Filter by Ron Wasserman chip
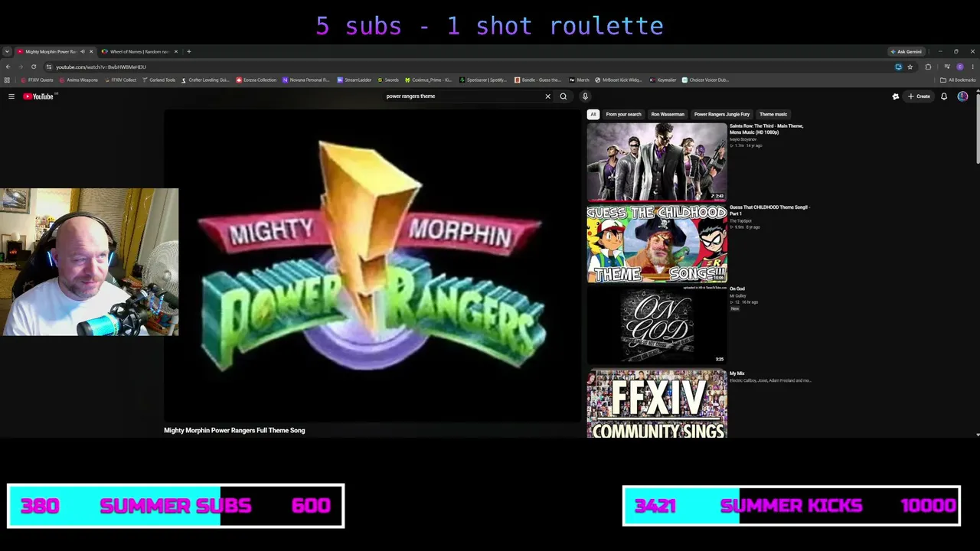The width and height of the screenshot is (980, 551). tap(668, 114)
